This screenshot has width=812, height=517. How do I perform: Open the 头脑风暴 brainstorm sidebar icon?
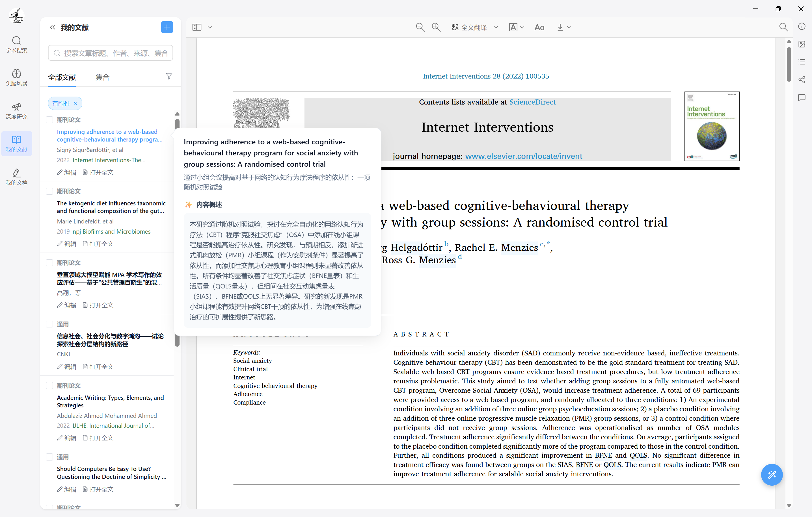(x=16, y=77)
